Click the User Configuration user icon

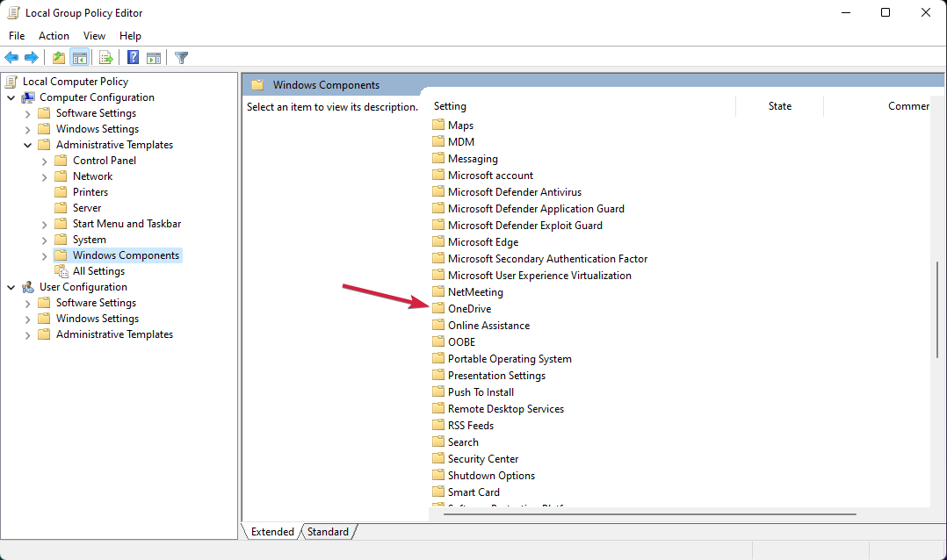click(x=28, y=287)
